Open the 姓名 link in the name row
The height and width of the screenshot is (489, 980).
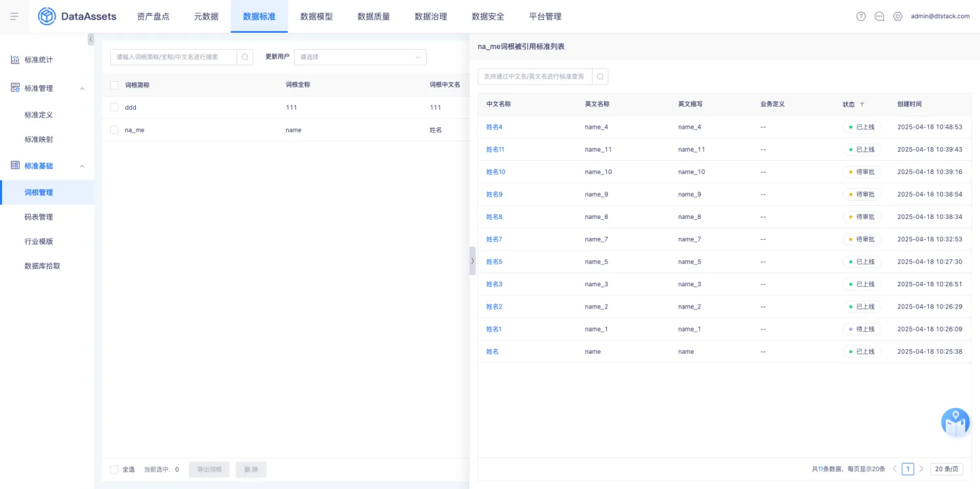(x=493, y=352)
